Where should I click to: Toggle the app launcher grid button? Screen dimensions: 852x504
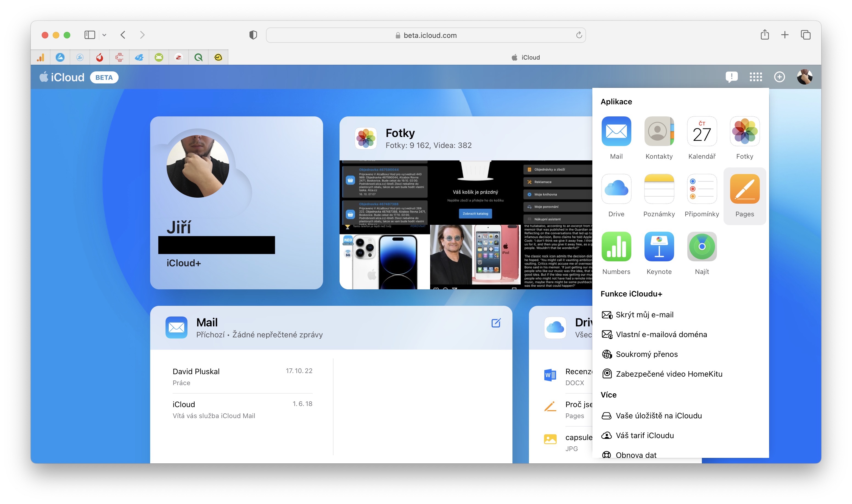[756, 77]
